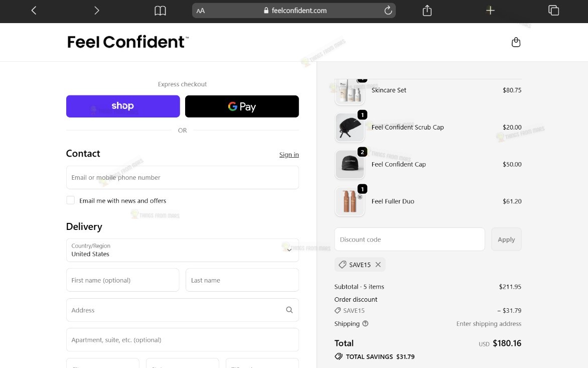Click the Feel Confident logo
The height and width of the screenshot is (368, 588).
[127, 42]
